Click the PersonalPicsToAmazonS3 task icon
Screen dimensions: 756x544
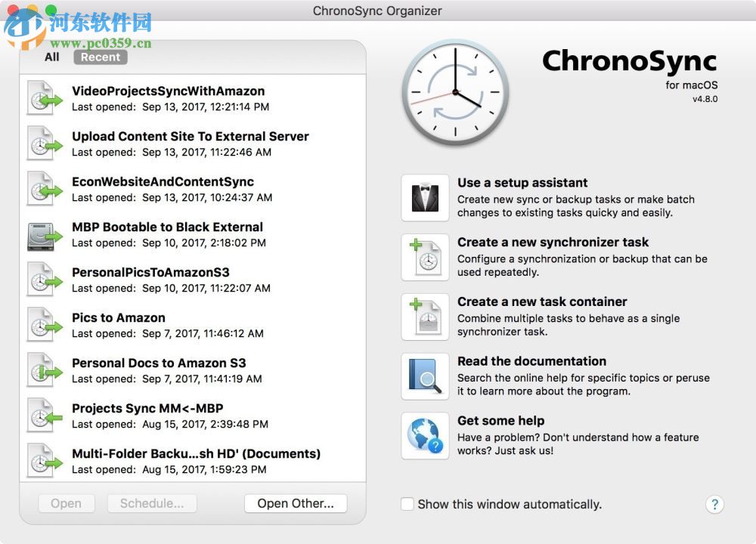(x=43, y=280)
